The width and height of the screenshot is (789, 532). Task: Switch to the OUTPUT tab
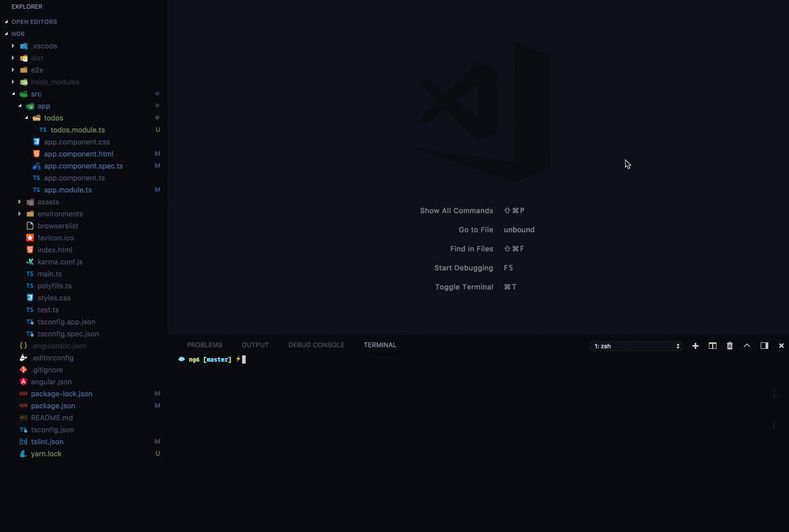coord(255,345)
